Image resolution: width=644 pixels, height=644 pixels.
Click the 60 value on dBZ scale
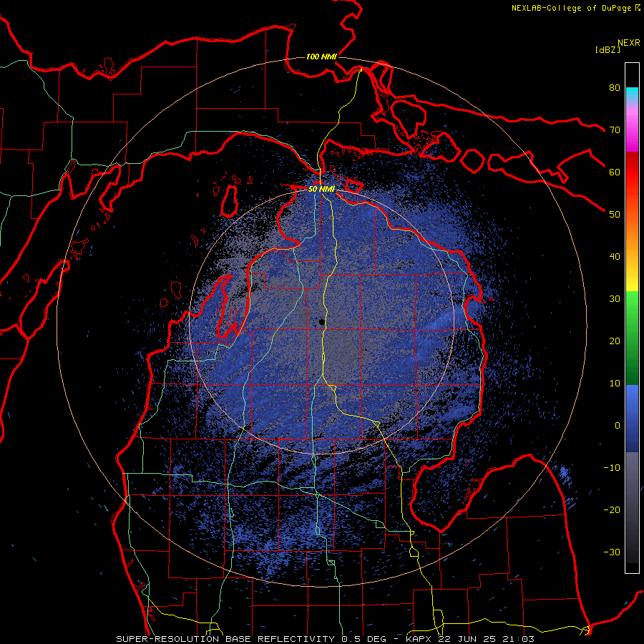(x=615, y=172)
